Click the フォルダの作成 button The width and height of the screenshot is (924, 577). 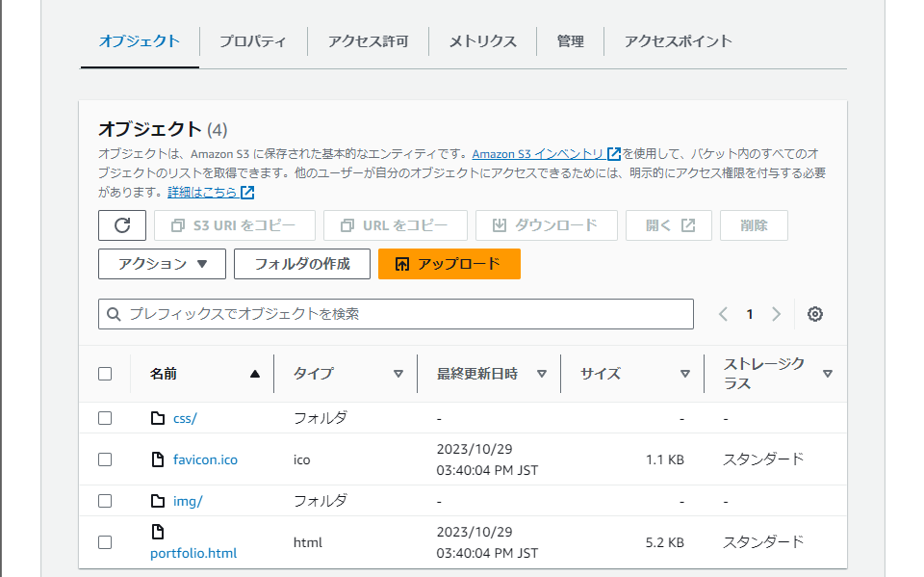point(301,262)
